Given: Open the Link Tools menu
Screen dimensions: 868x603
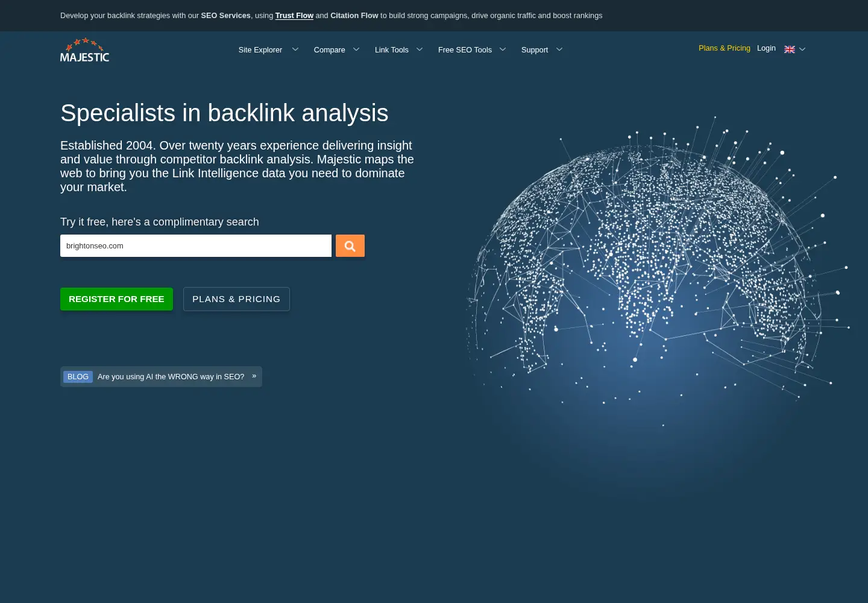Looking at the screenshot, I should 392,50.
